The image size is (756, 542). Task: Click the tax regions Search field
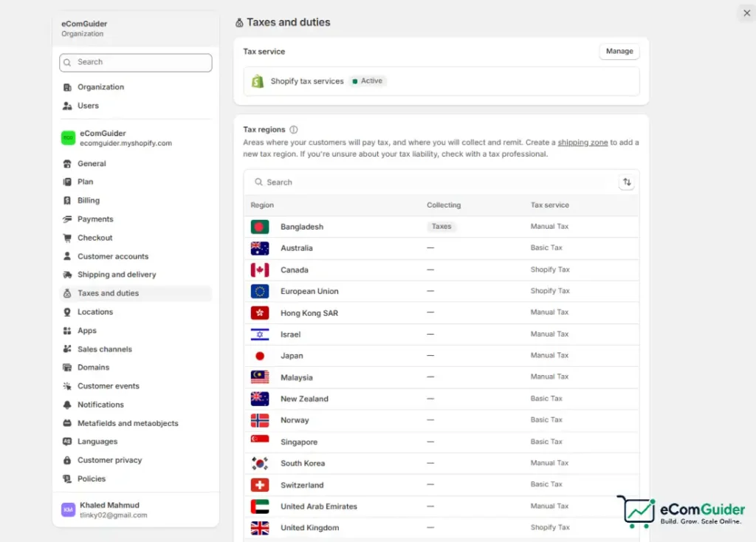(431, 182)
